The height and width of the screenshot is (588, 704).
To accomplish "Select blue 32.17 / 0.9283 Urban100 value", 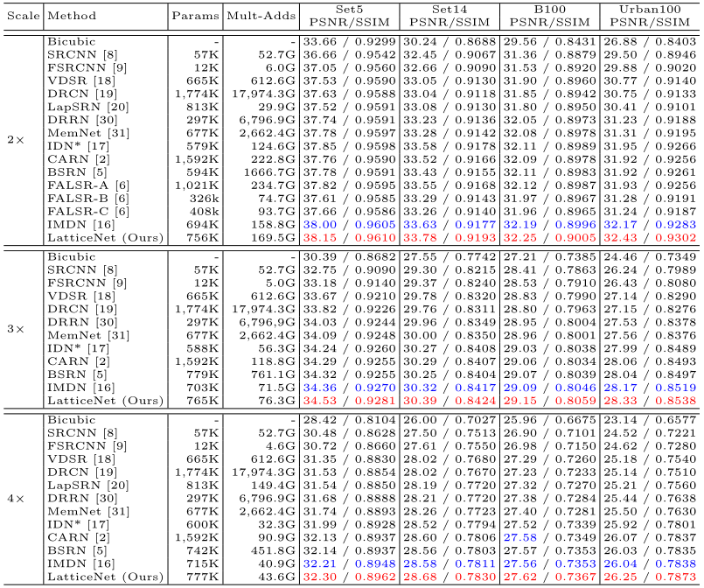I will point(650,225).
